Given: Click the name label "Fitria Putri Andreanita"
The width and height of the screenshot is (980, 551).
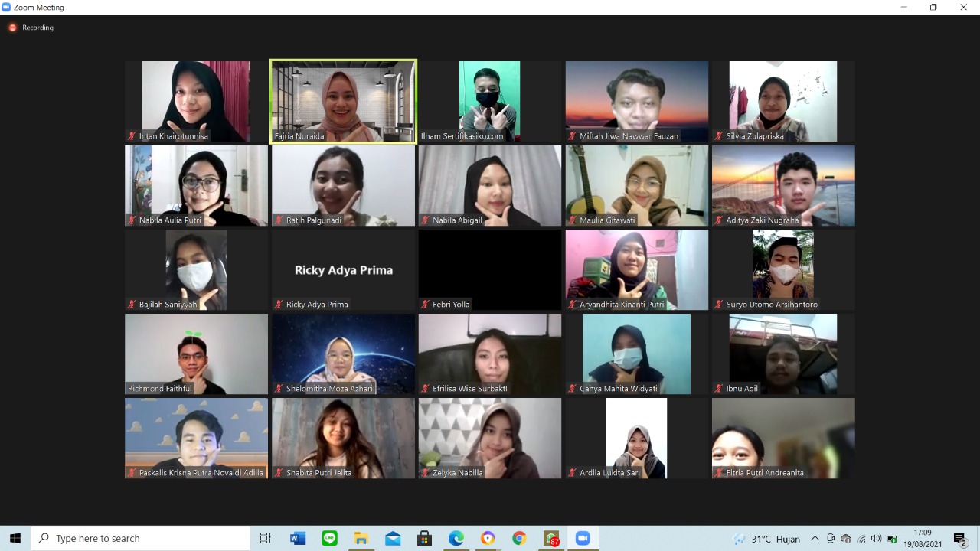Looking at the screenshot, I should (x=765, y=473).
